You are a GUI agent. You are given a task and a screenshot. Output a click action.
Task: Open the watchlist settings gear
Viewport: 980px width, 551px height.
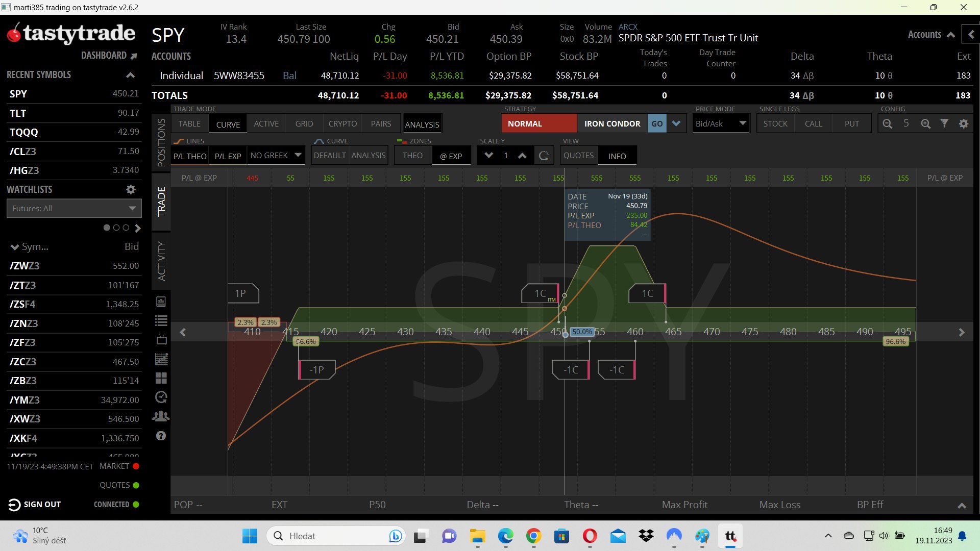tap(131, 189)
